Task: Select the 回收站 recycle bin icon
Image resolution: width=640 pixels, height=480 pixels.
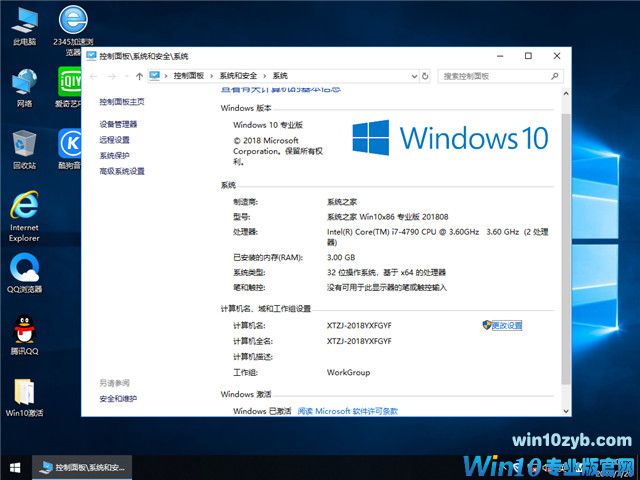Action: [24, 149]
